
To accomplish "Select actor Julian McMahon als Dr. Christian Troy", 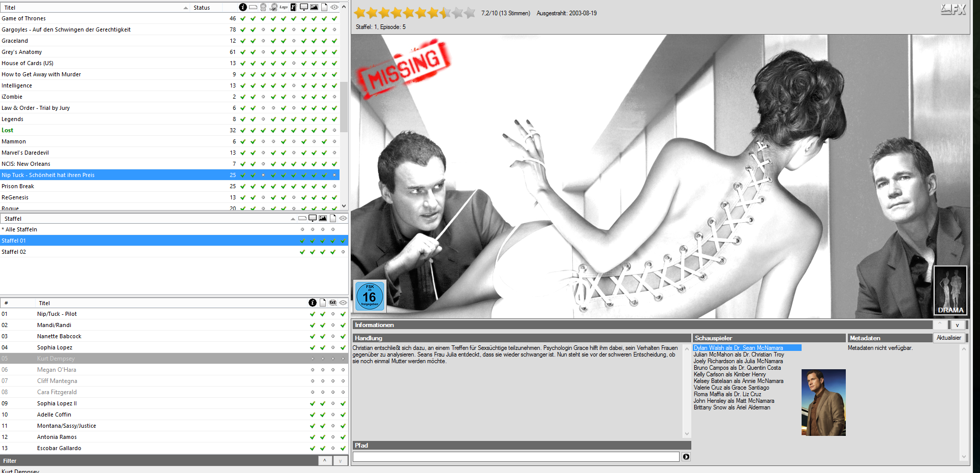I will pos(739,354).
